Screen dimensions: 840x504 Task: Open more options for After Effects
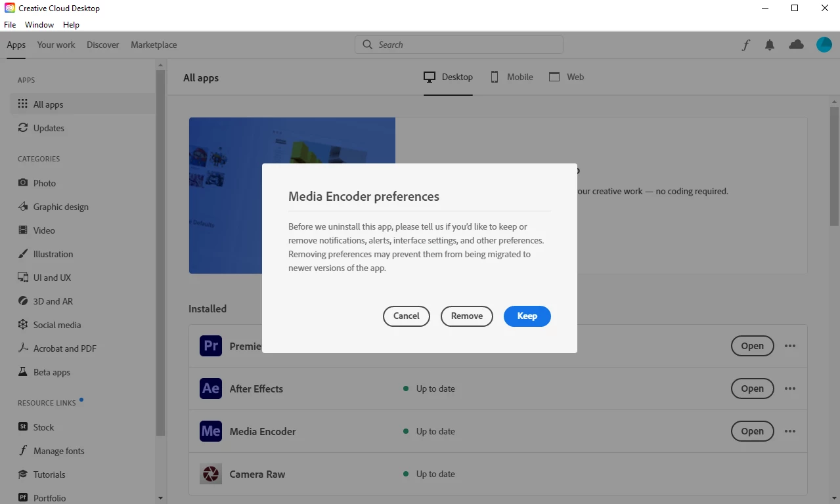click(x=789, y=388)
